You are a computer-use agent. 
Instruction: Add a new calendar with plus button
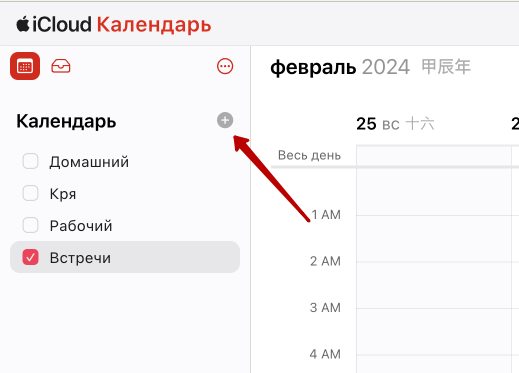[225, 120]
